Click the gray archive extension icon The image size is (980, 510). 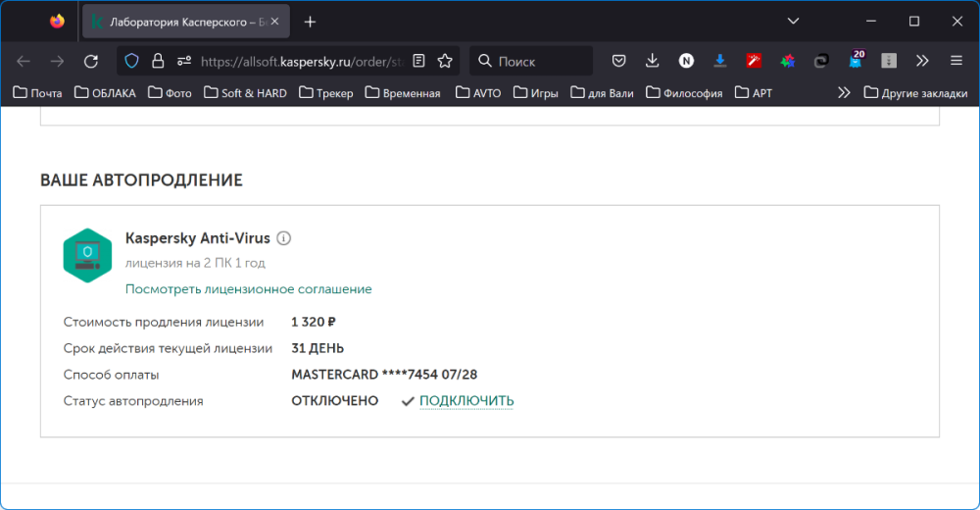point(889,61)
